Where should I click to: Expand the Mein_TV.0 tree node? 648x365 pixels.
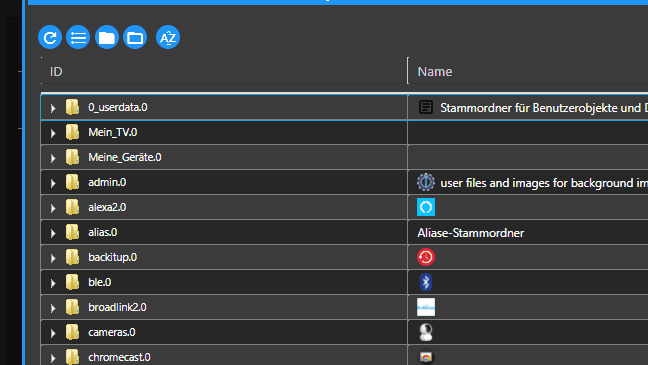53,133
